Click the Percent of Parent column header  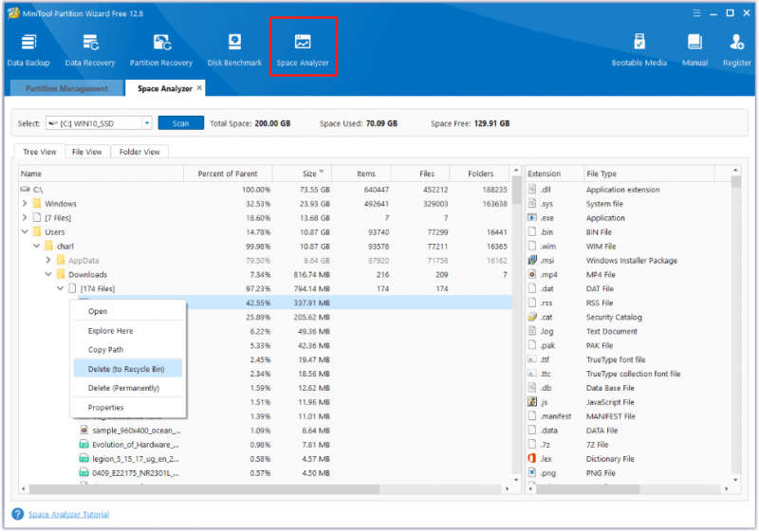click(228, 174)
